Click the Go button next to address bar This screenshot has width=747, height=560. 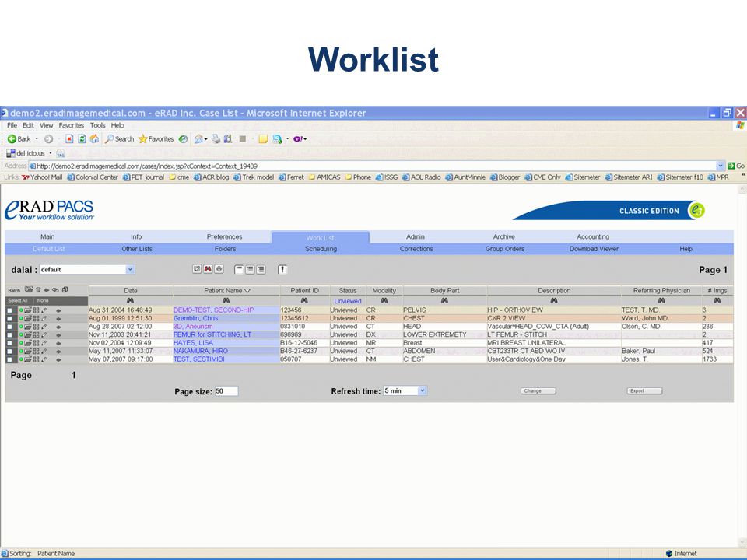click(736, 166)
